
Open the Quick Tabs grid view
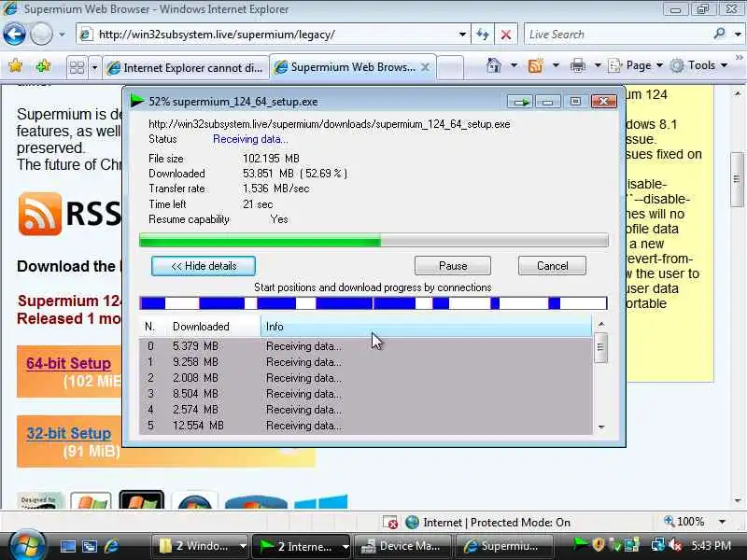click(77, 67)
